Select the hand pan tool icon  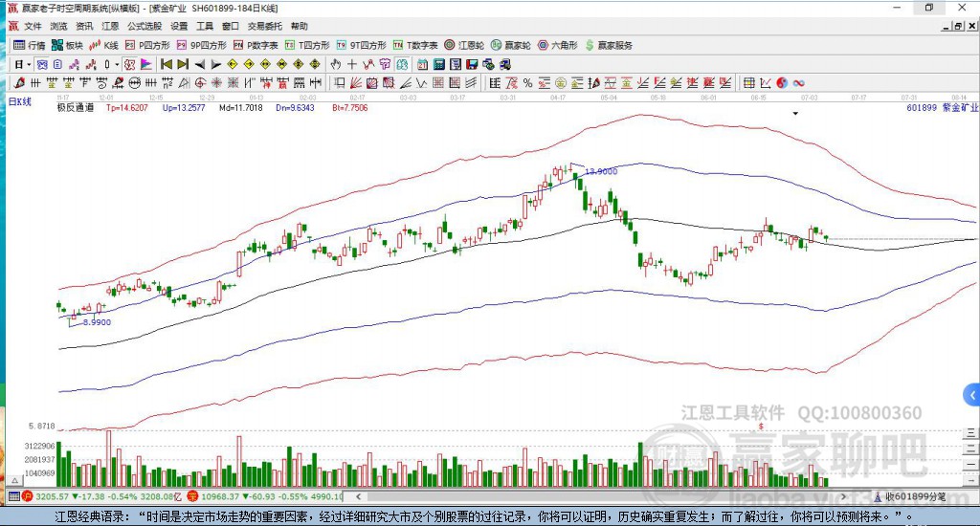coord(336,64)
